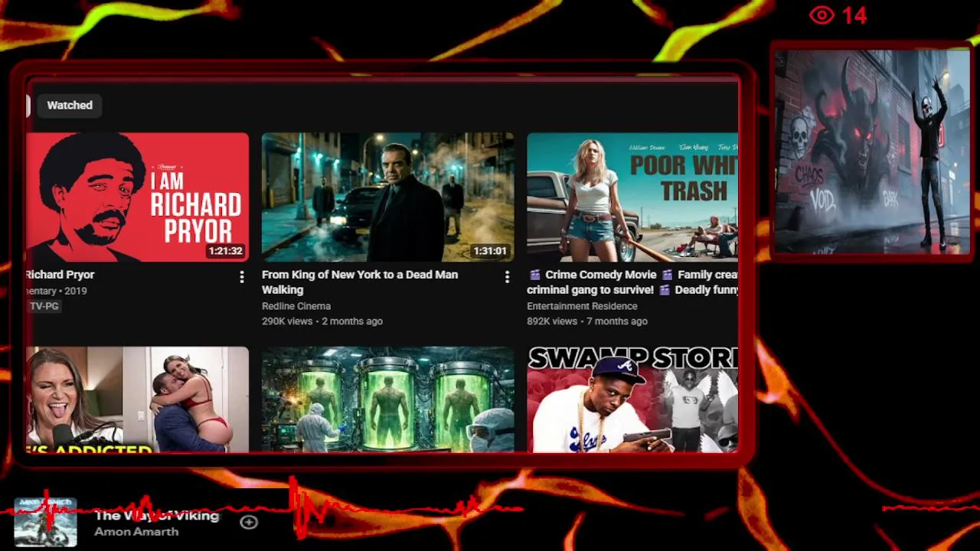Screen dimensions: 980x551
Task: Click the Richard Pryor title text
Action: [60, 275]
